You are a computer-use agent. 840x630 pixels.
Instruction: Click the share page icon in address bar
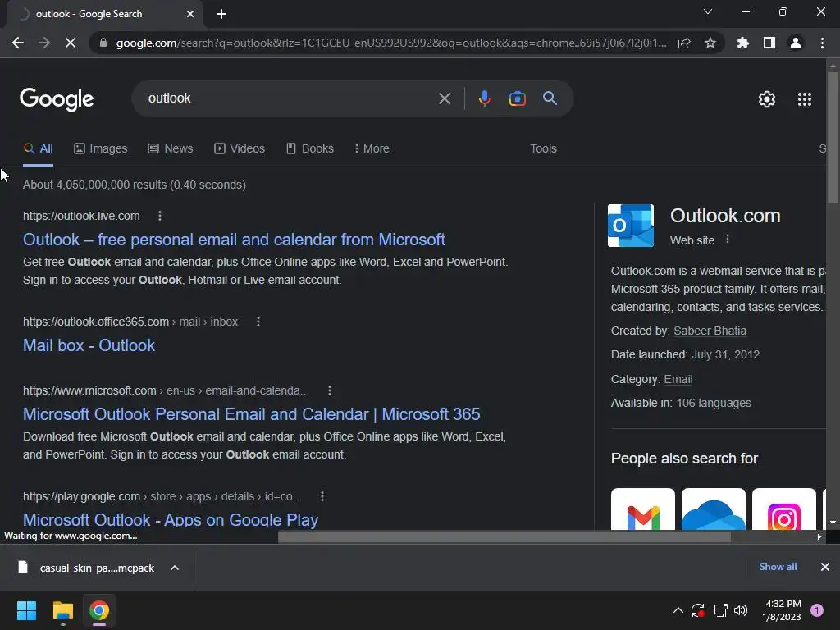(684, 43)
